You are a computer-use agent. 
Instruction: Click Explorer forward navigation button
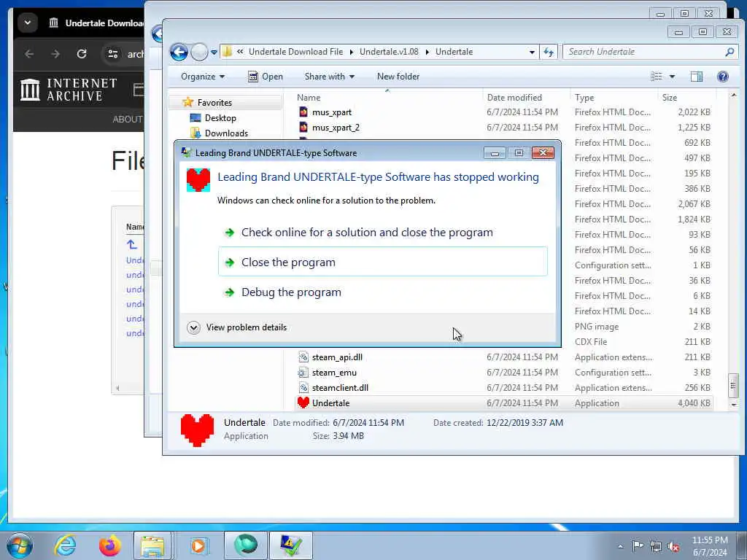click(199, 52)
